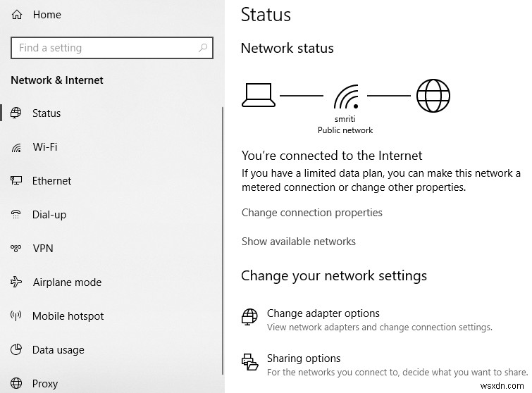
Task: Click the Mobile hotspot icon
Action: 17,316
